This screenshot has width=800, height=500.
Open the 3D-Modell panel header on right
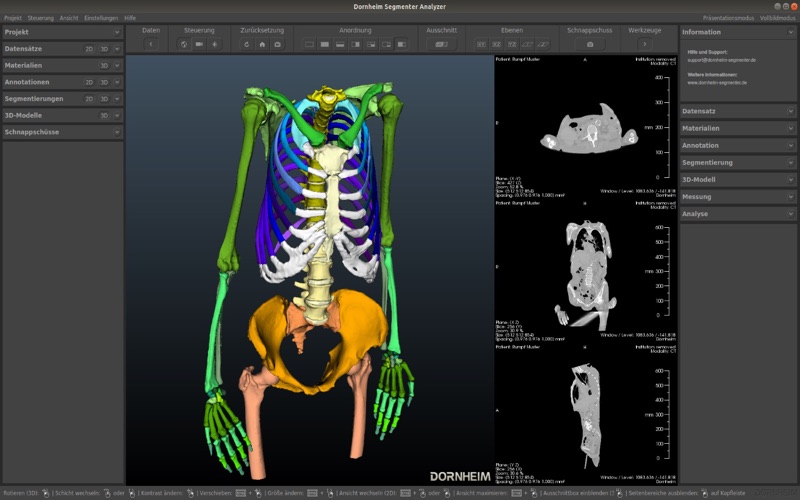(738, 180)
